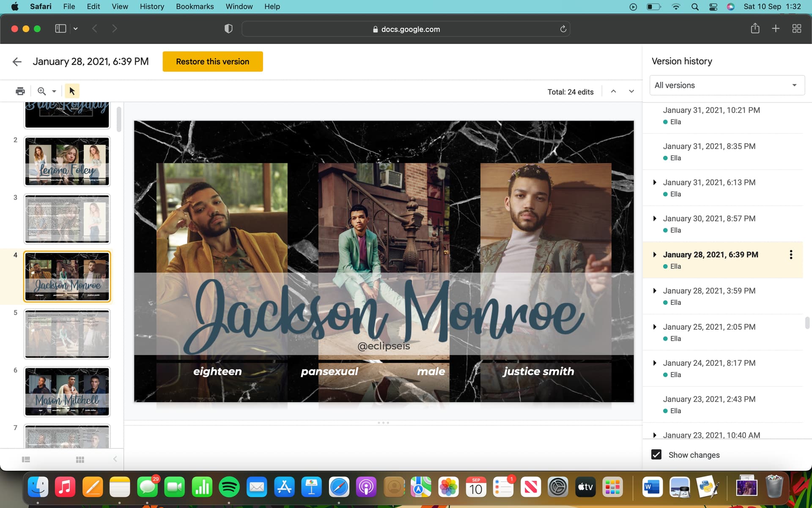Open the Help menu
Screen dimensions: 812x508
pyautogui.click(x=272, y=6)
